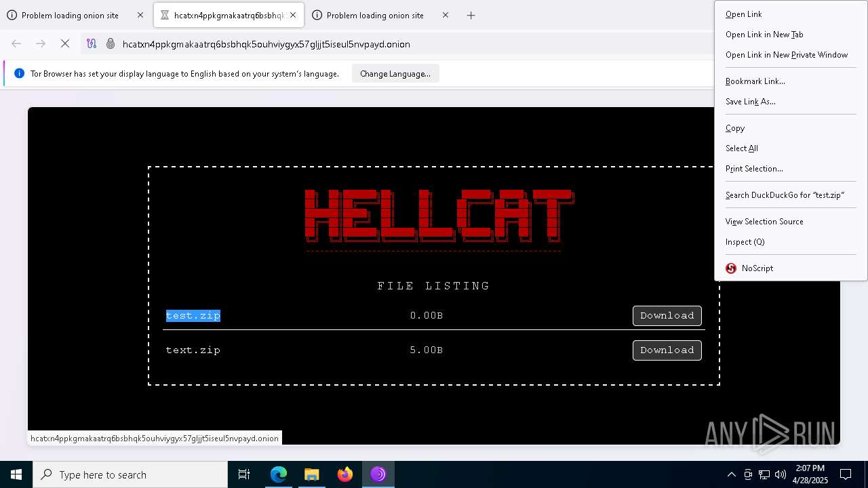The width and height of the screenshot is (868, 488).
Task: Close the first Problem loading onion site tab
Action: tap(140, 15)
